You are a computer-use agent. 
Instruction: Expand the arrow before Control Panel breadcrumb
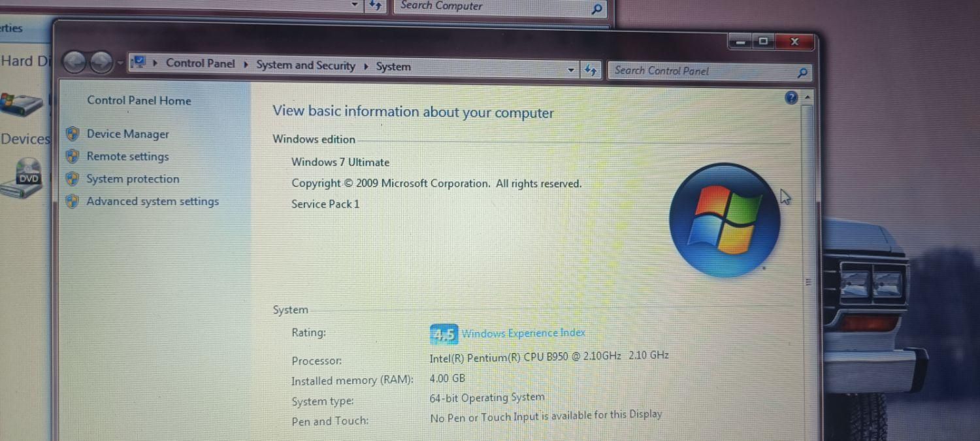155,63
